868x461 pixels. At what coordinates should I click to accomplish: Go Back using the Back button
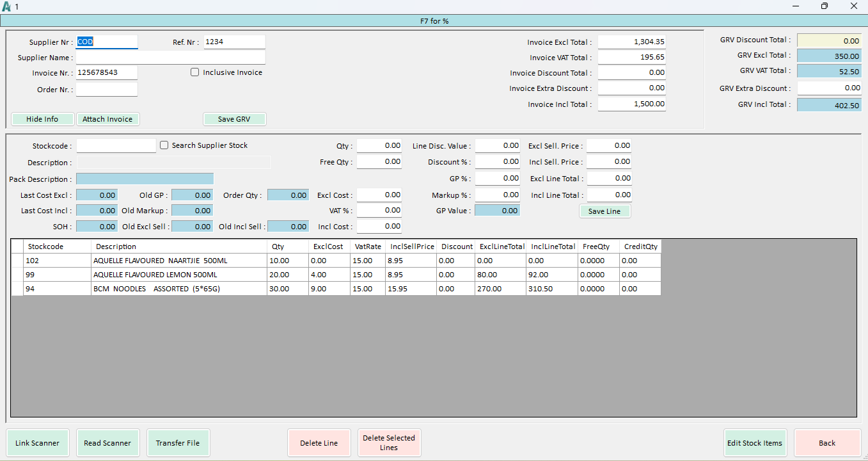point(827,443)
